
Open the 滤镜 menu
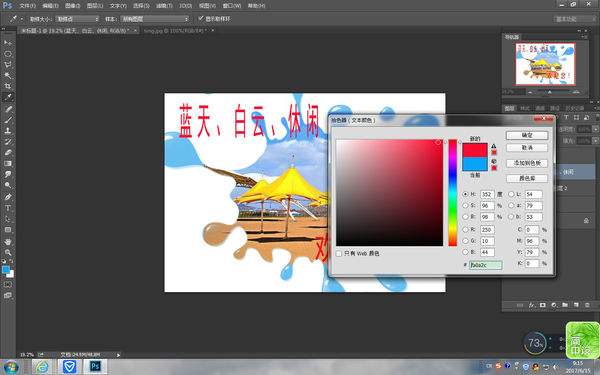(x=164, y=5)
